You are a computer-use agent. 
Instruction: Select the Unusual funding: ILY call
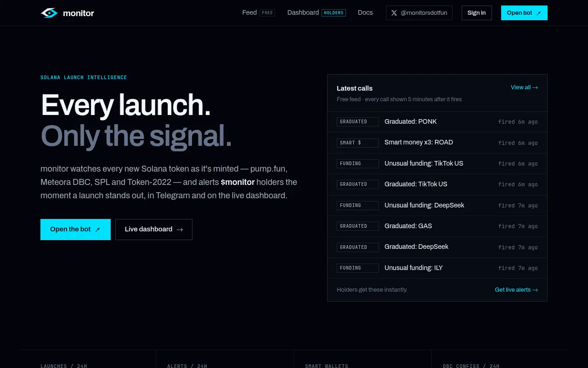pyautogui.click(x=437, y=268)
